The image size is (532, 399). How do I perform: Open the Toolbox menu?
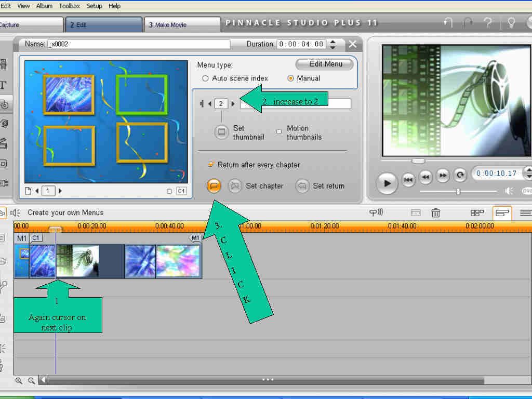coord(69,6)
